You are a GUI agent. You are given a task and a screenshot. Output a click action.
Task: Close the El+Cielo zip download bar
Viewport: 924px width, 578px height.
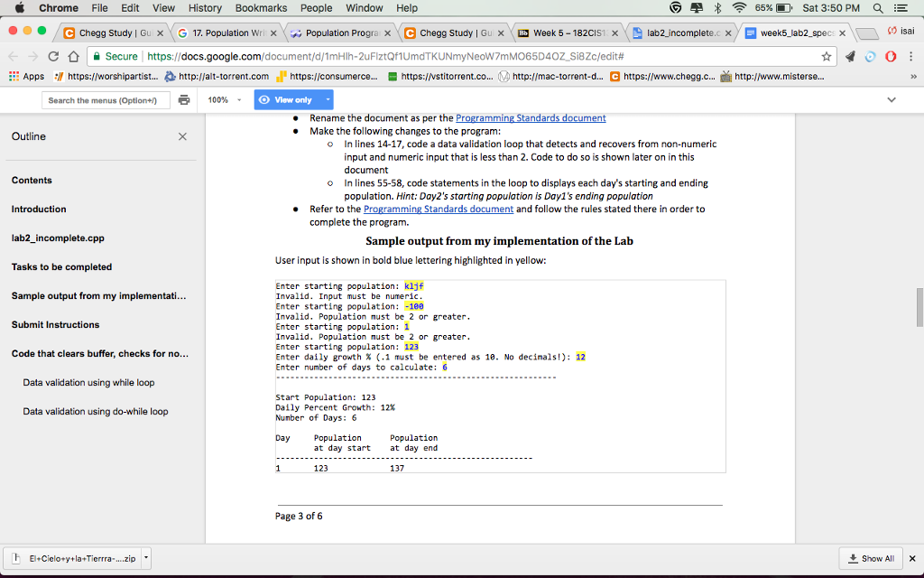pos(911,558)
